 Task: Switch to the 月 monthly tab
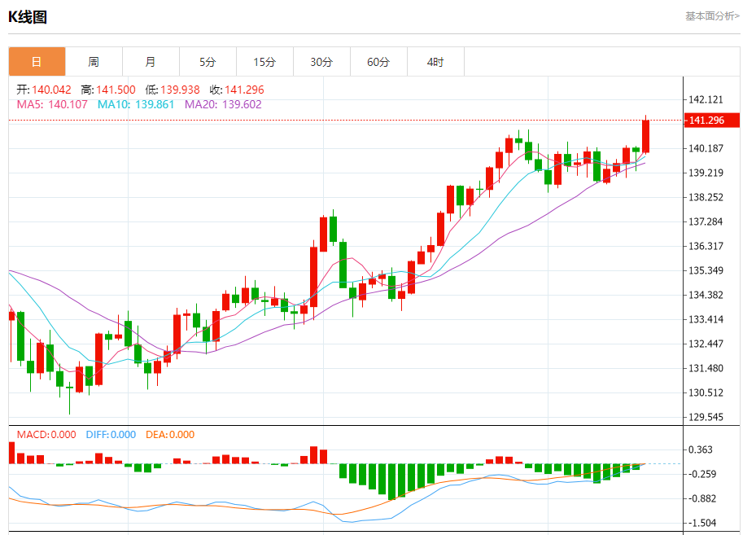click(151, 62)
